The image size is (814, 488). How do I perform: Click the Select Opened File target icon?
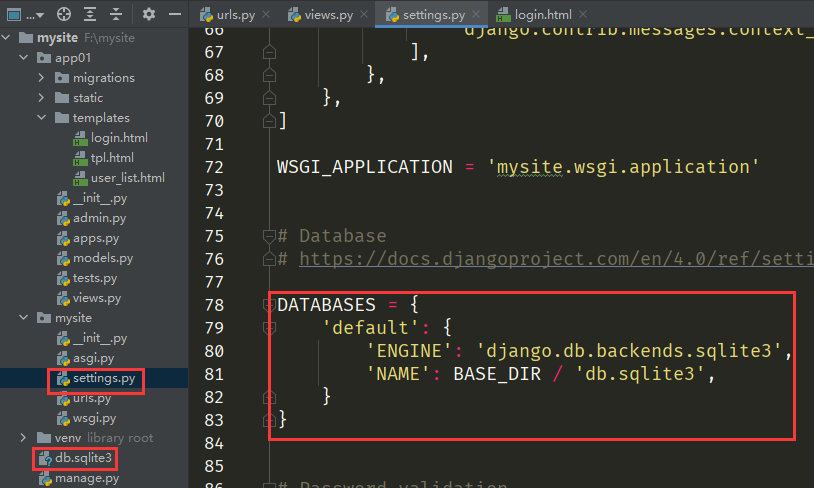coord(64,14)
